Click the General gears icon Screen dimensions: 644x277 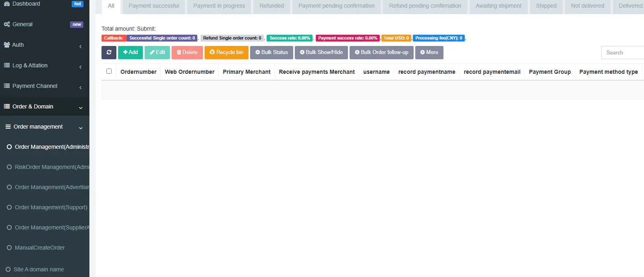click(x=7, y=24)
